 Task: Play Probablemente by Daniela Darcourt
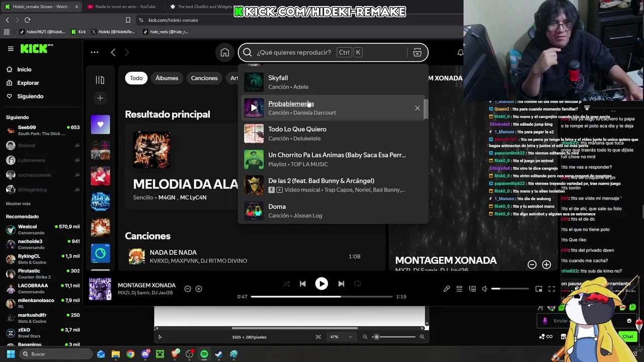pos(254,108)
